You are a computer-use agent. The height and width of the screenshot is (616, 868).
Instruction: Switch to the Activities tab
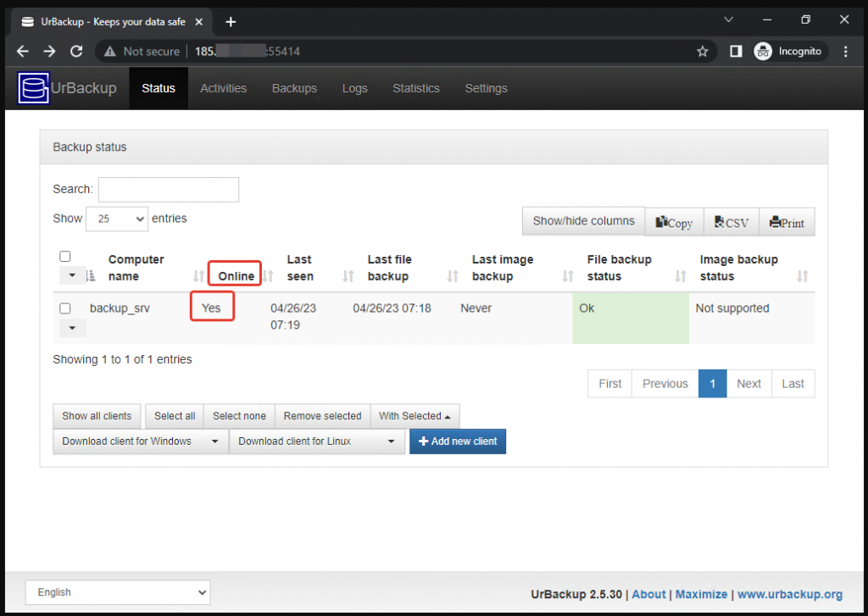[x=223, y=88]
